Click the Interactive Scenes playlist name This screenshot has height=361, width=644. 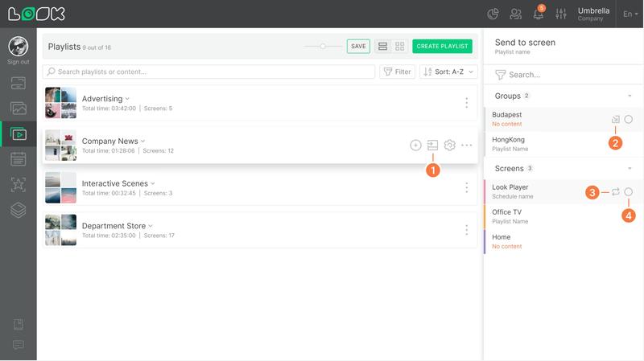pos(115,183)
